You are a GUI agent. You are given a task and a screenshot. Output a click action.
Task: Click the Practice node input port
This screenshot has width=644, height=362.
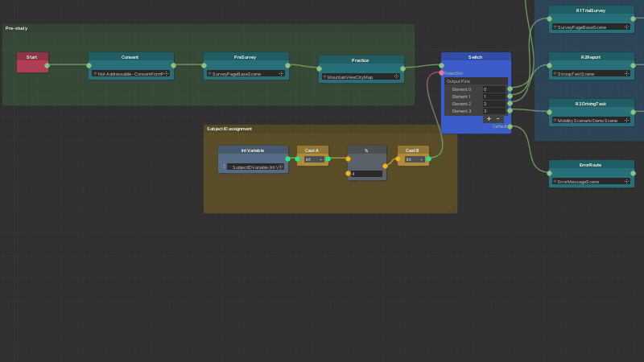tap(319, 68)
